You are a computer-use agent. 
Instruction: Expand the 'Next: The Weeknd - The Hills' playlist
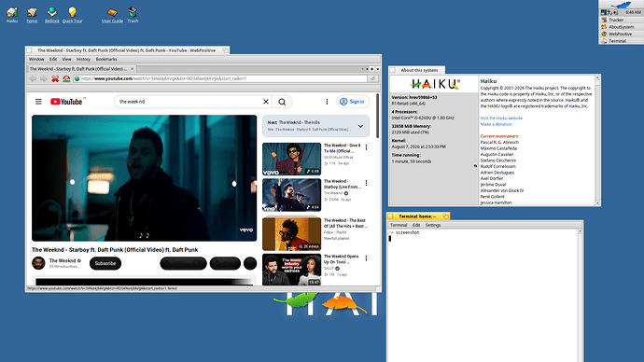(360, 126)
